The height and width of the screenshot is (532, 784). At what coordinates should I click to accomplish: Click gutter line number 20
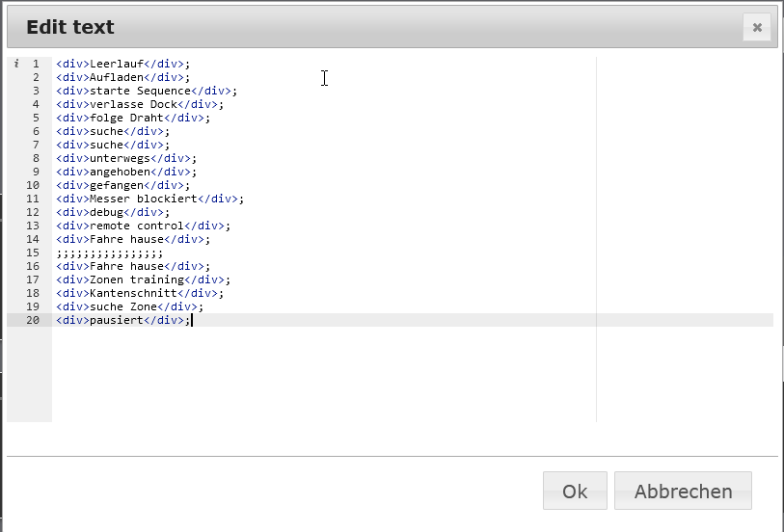(x=33, y=320)
